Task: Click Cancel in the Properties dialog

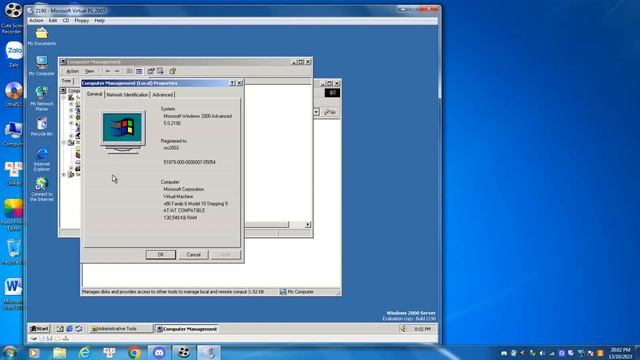Action: (193, 255)
